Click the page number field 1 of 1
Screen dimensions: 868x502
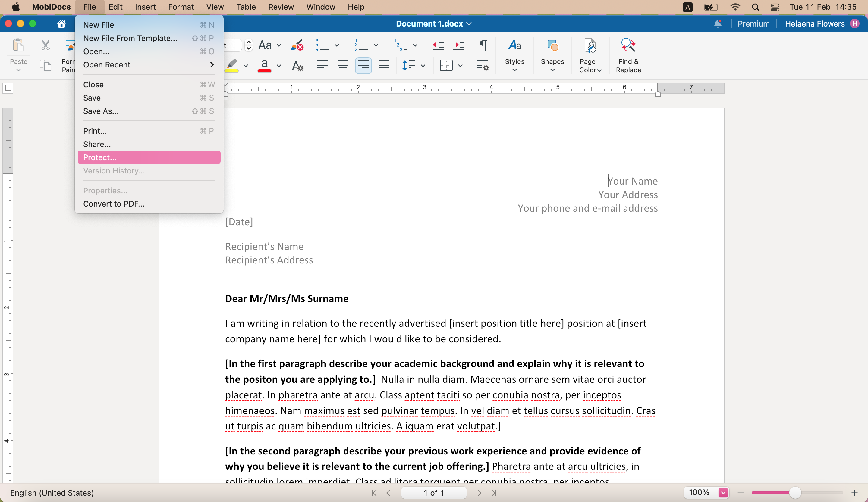[434, 493]
